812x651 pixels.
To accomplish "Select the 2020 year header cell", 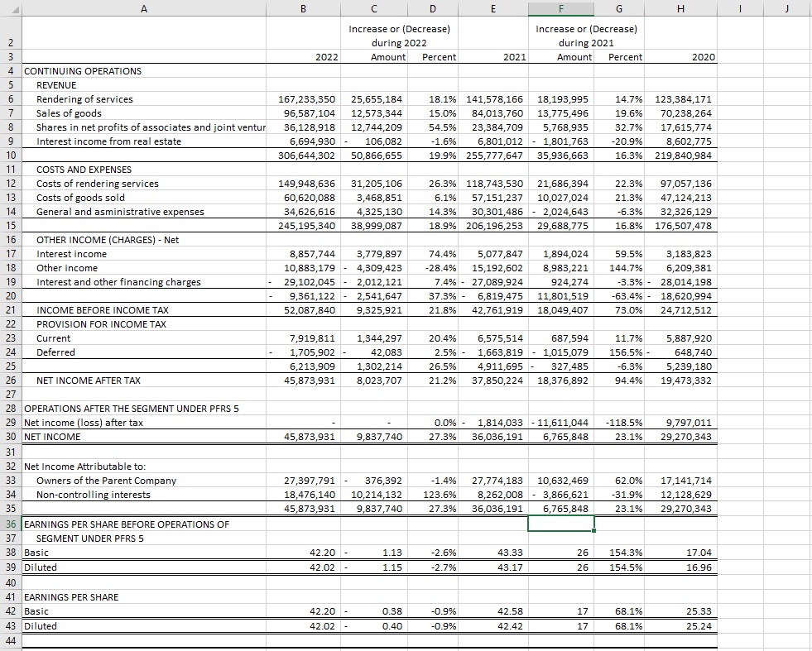I will pos(680,57).
